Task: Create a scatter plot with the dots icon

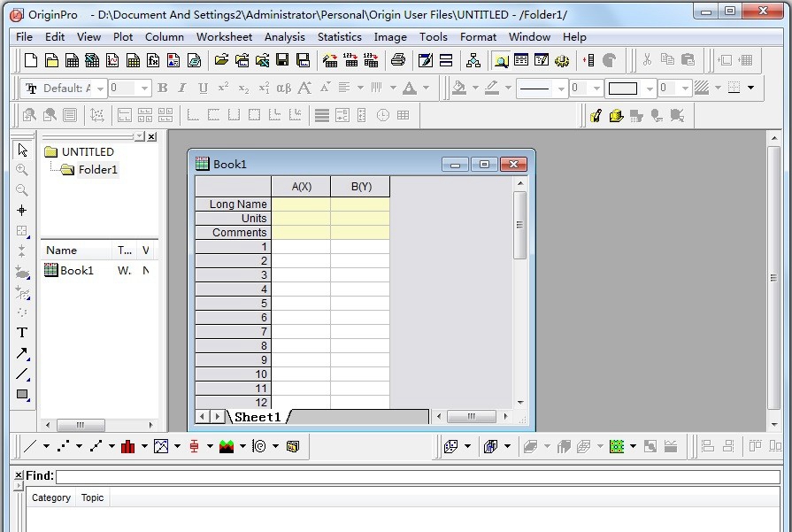Action: (63, 446)
